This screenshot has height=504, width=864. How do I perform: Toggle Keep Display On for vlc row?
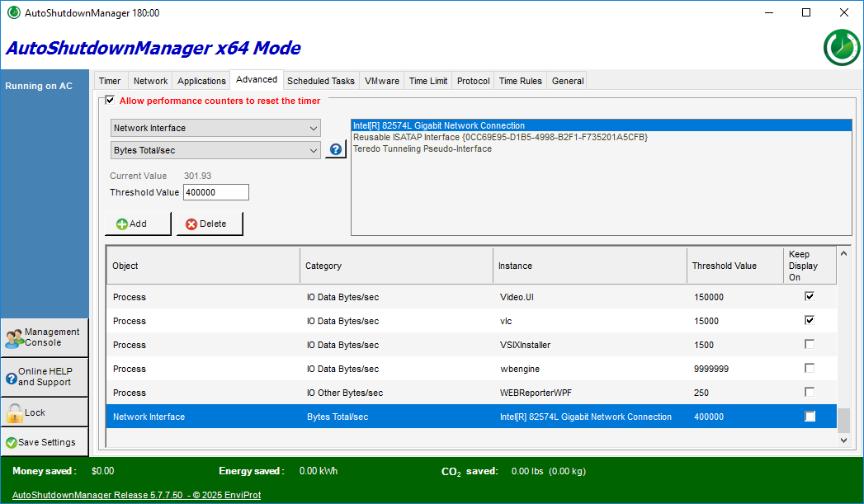tap(810, 321)
